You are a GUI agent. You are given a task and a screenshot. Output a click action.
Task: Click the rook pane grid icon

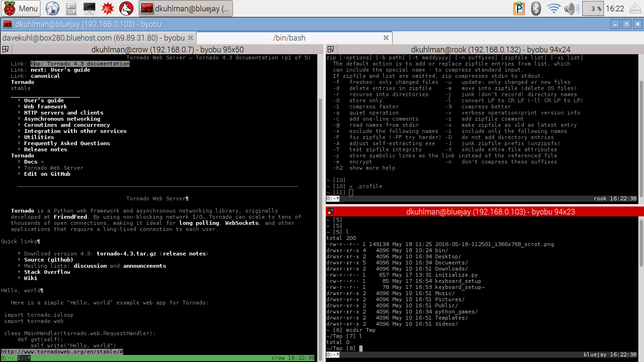(x=331, y=49)
